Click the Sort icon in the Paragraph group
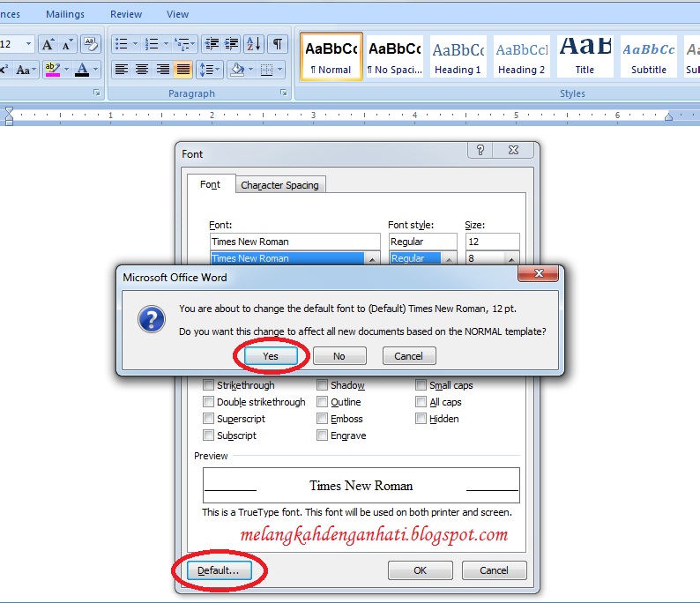700x603 pixels. (x=253, y=44)
